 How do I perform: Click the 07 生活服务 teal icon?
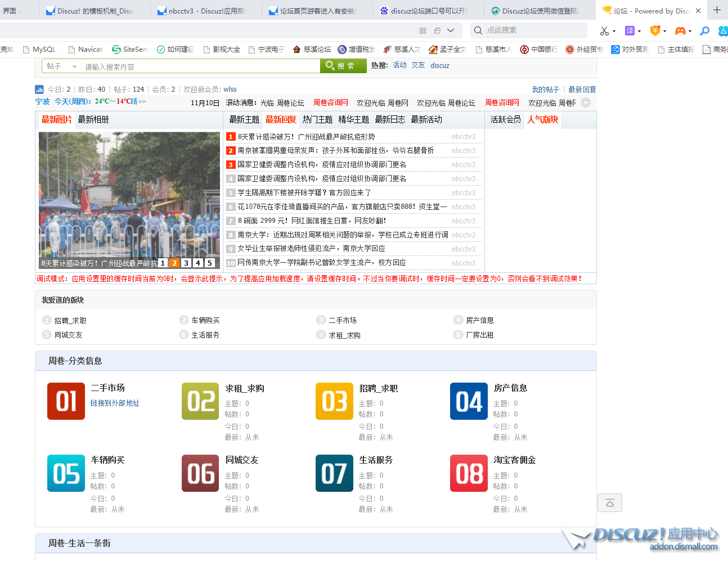click(x=334, y=473)
